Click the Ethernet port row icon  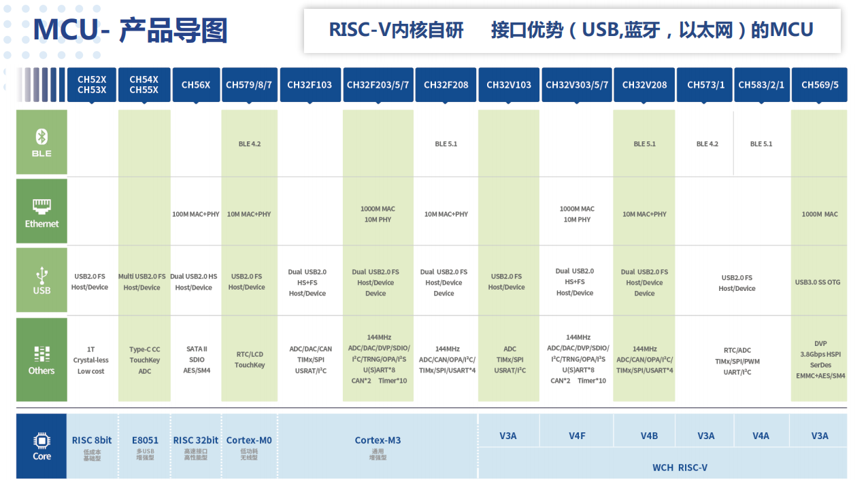point(41,206)
